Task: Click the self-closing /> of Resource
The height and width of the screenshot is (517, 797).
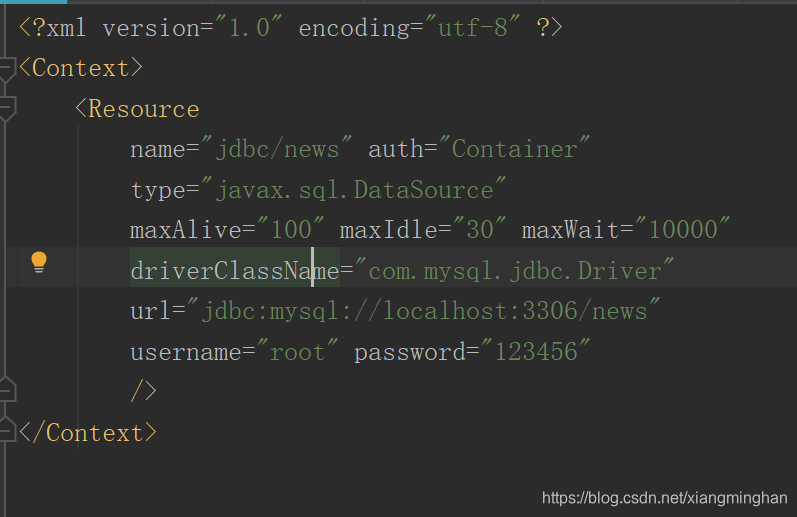Action: pos(144,391)
